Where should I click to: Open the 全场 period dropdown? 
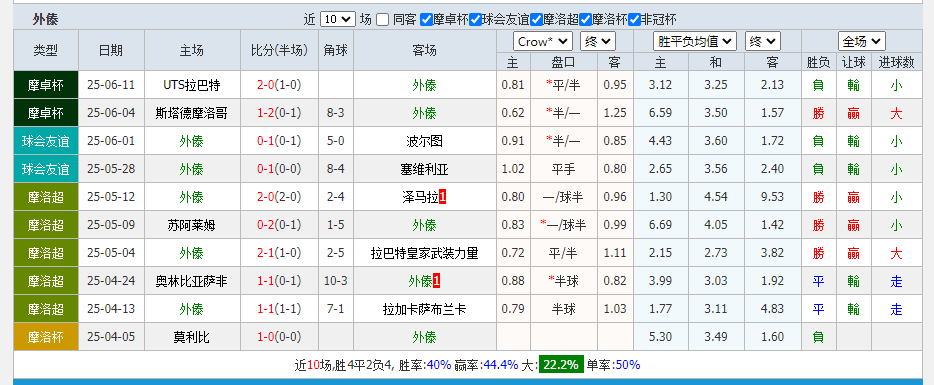(x=861, y=42)
